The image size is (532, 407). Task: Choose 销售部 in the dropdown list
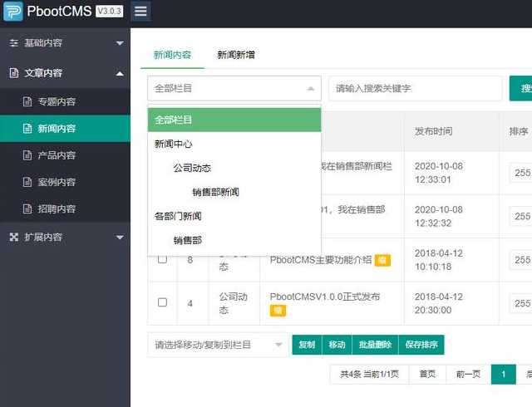[234, 241]
